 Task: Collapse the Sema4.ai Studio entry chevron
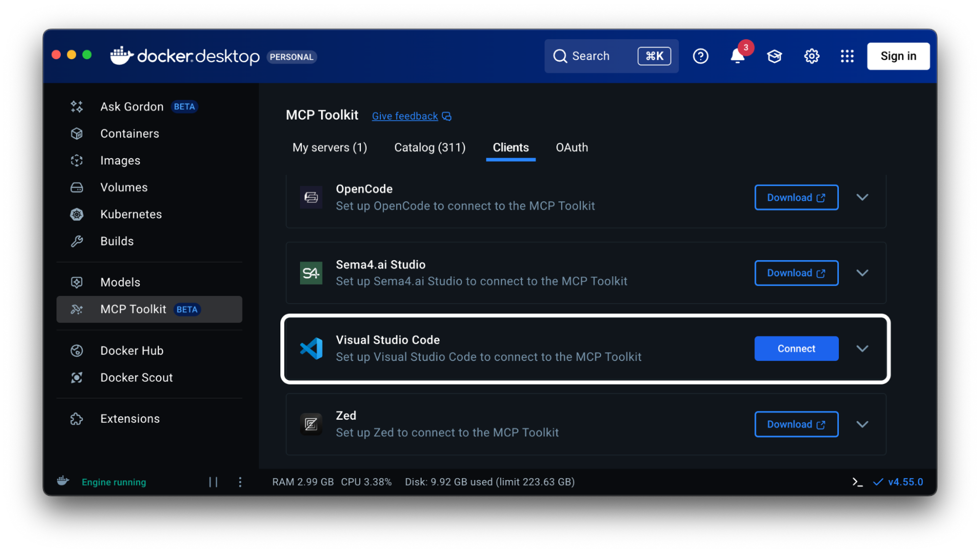[x=862, y=273]
